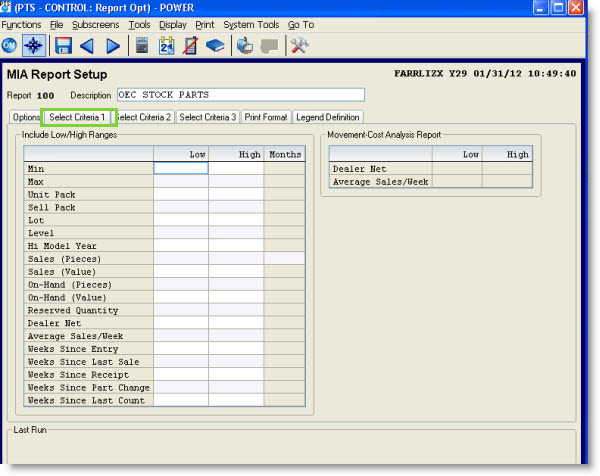Viewport: 600px width, 476px height.
Task: Open the calculator toolbar icon
Action: [142, 46]
